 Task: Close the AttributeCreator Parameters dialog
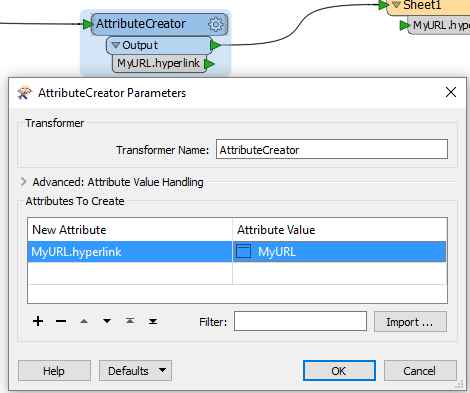pyautogui.click(x=451, y=92)
